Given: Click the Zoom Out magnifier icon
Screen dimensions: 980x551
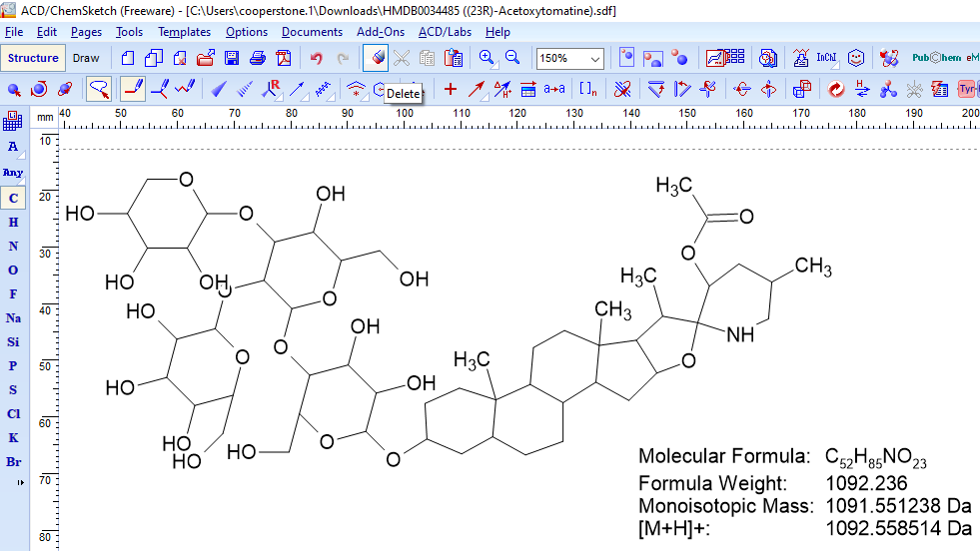Looking at the screenshot, I should click(511, 58).
